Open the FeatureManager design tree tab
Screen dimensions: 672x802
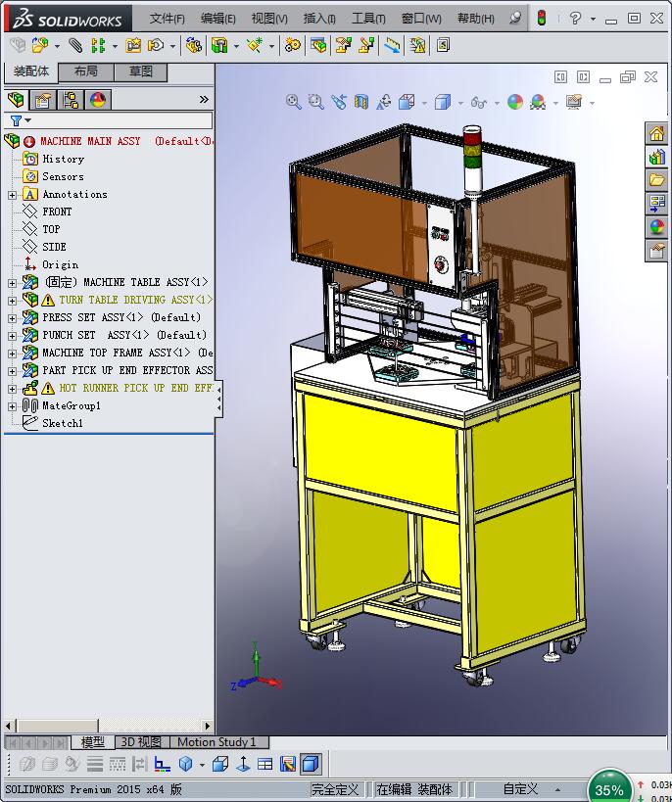coord(17,99)
